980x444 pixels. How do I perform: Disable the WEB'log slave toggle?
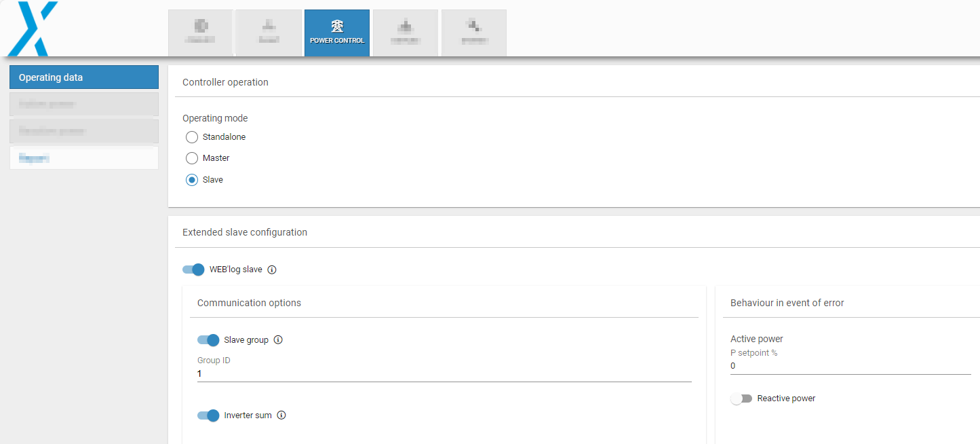193,270
